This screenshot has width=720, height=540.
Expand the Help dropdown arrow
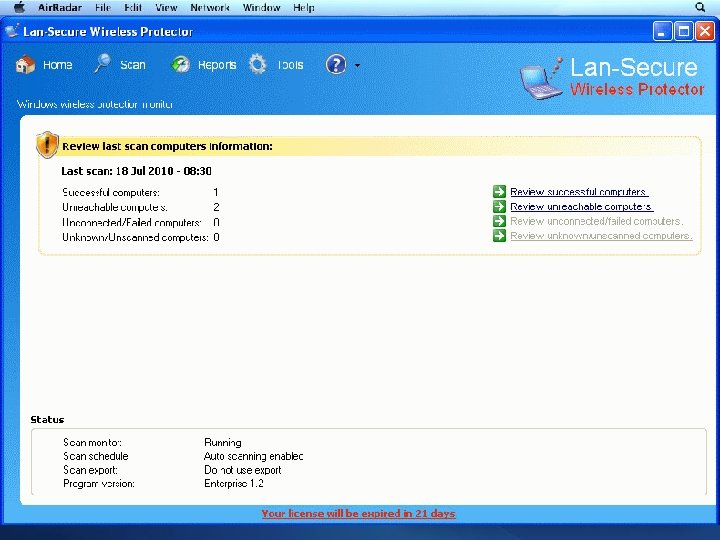pos(357,66)
